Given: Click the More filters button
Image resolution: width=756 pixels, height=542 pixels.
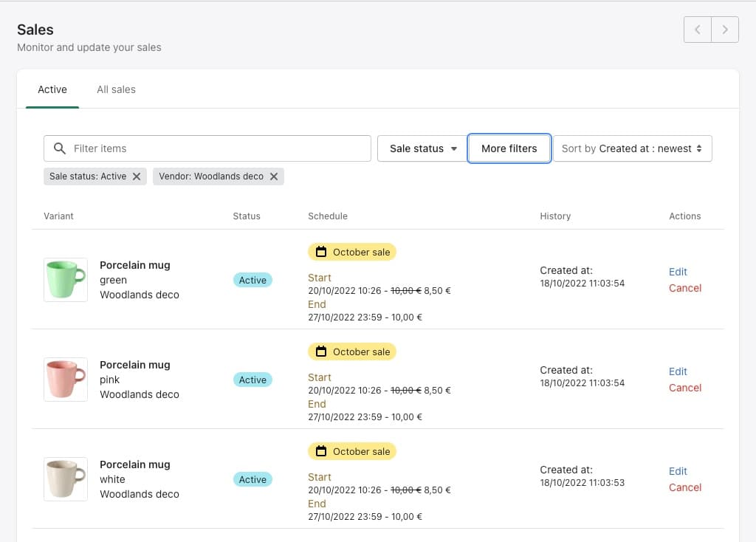Looking at the screenshot, I should click(509, 148).
